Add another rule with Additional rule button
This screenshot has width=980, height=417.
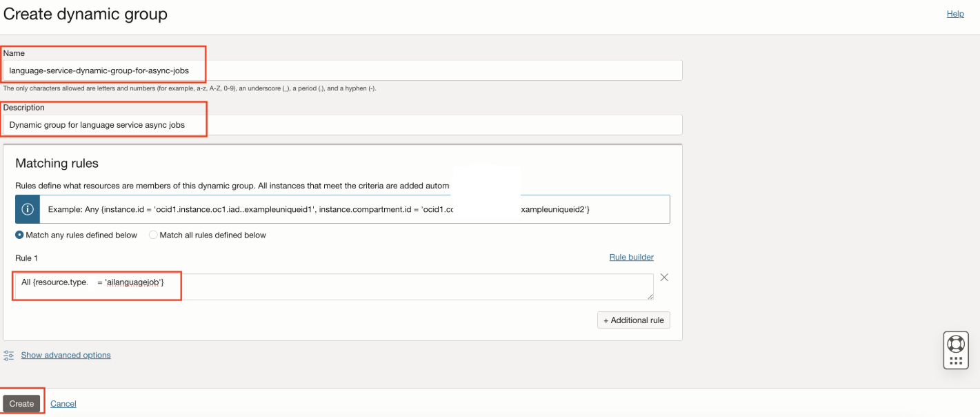633,320
